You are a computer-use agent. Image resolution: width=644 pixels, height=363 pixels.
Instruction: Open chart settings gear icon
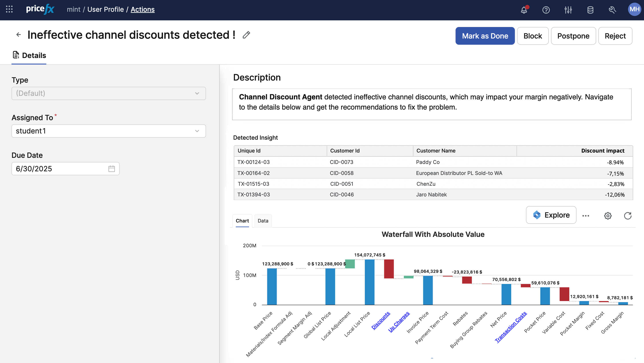608,216
